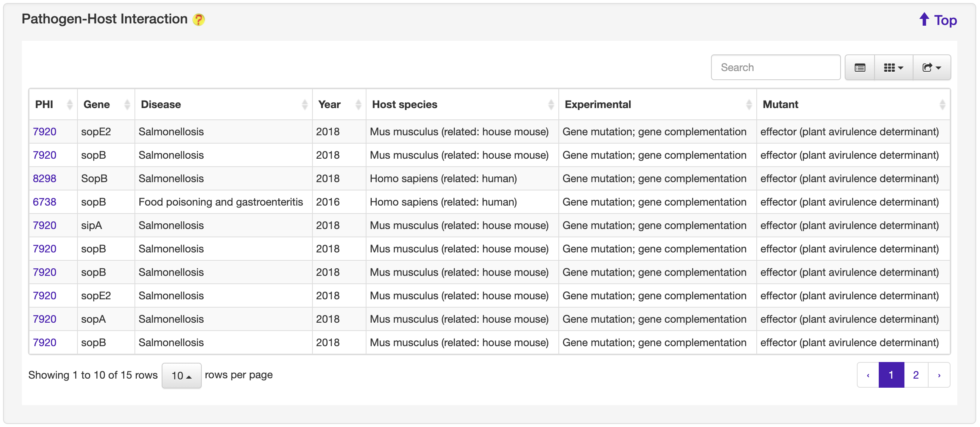The height and width of the screenshot is (427, 980).
Task: Select page 1 in the pagination
Action: (x=890, y=375)
